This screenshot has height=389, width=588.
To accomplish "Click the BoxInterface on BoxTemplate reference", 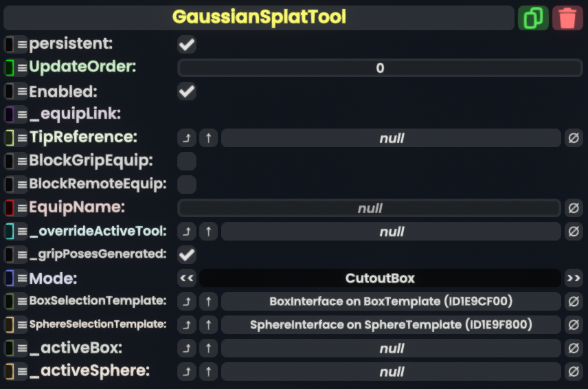I will click(x=391, y=302).
